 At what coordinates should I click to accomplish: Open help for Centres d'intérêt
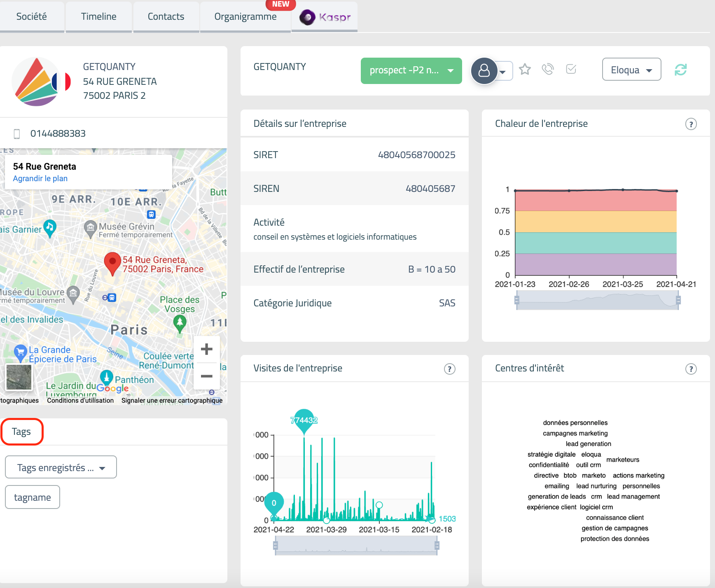691,369
